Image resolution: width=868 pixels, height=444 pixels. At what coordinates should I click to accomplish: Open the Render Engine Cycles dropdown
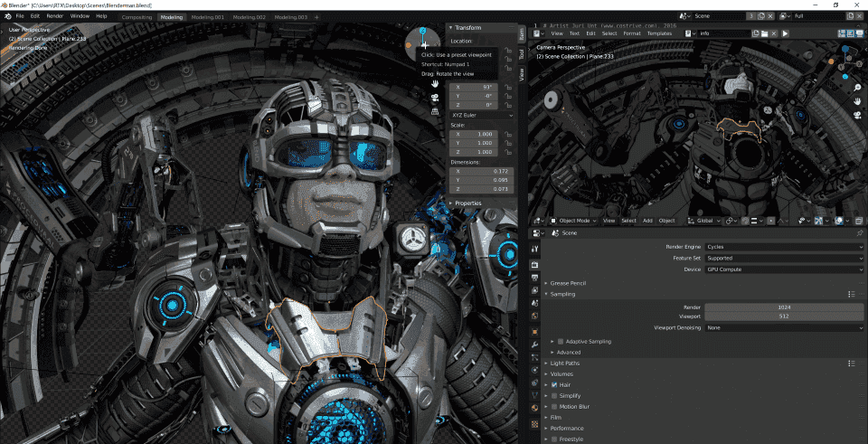784,247
